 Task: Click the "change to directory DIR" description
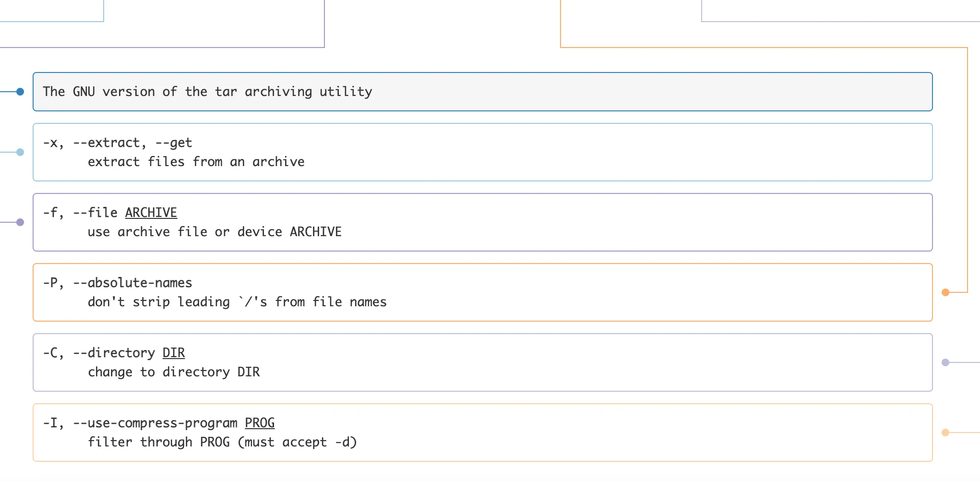pos(173,372)
